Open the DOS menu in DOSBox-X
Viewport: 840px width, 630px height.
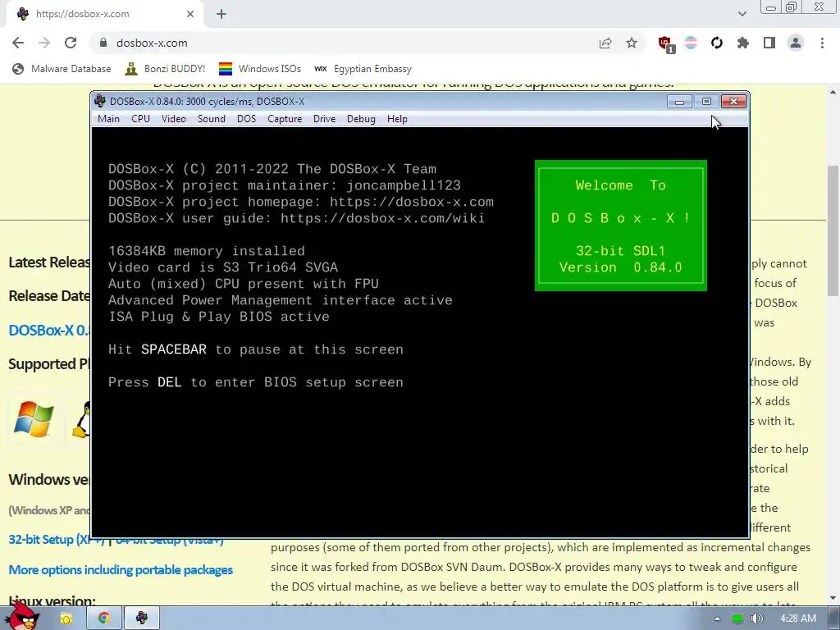(x=246, y=119)
